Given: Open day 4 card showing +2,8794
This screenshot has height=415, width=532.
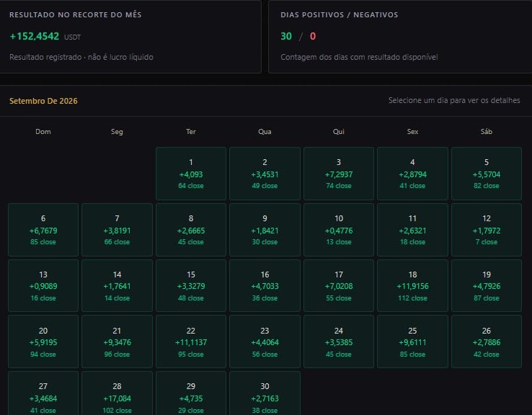Looking at the screenshot, I should [x=412, y=174].
